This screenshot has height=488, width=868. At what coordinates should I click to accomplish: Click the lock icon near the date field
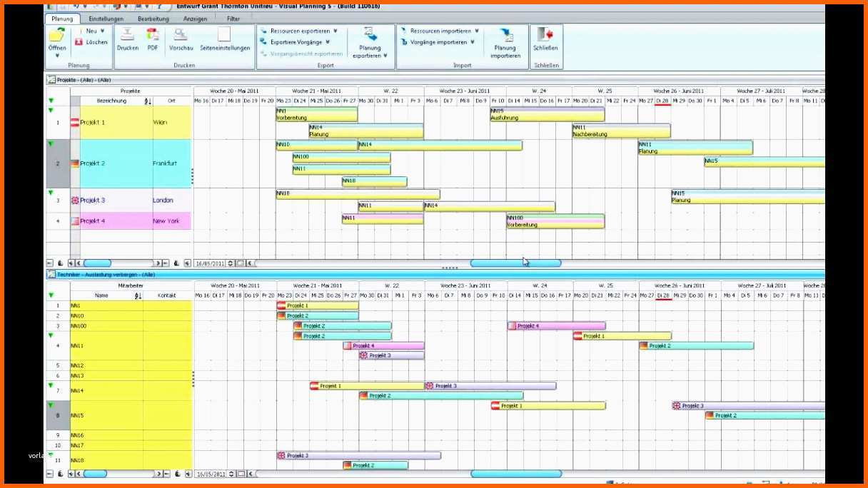click(x=176, y=261)
